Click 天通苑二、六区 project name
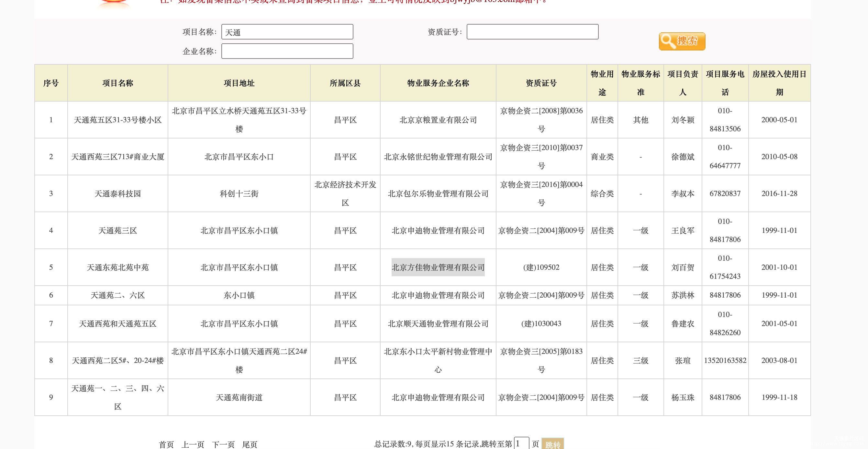 point(117,295)
